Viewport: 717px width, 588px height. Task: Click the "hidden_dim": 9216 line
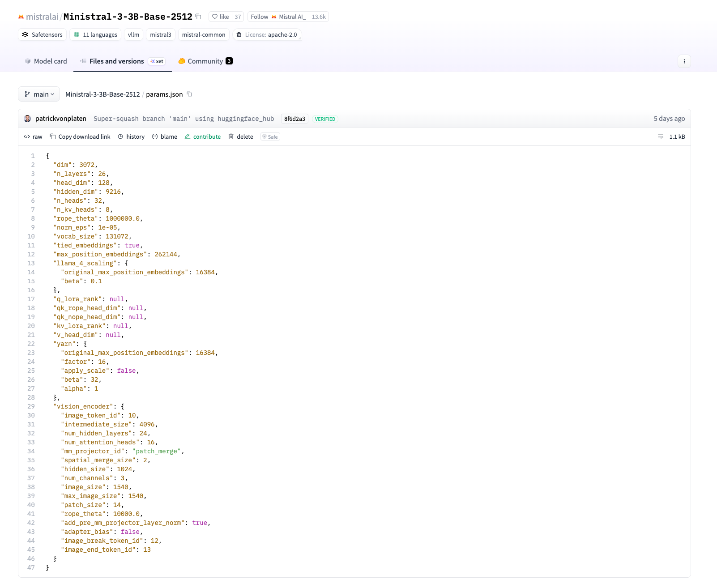click(89, 192)
